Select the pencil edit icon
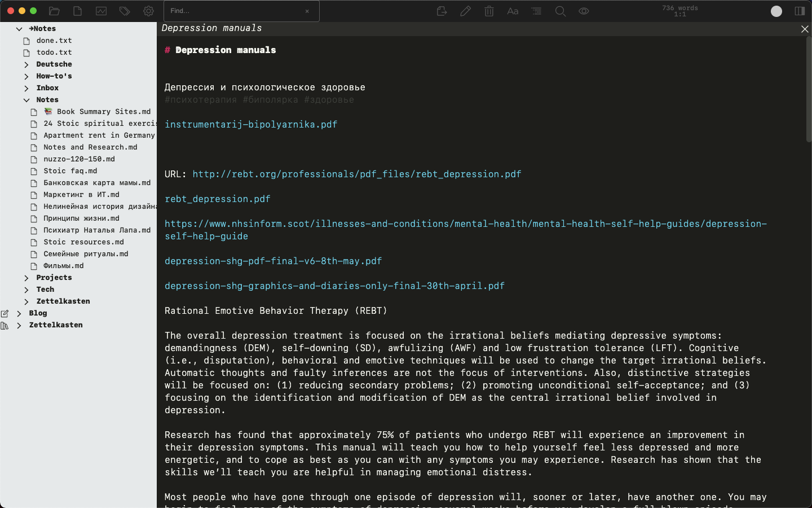Screen dimensions: 812x508 click(465, 11)
